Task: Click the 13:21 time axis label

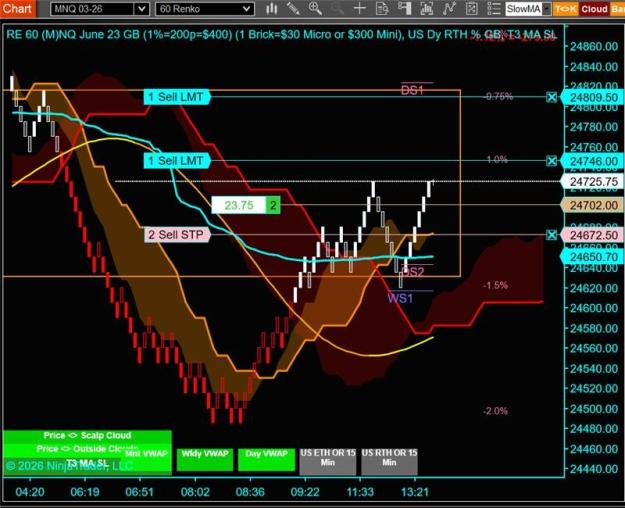Action: point(415,492)
